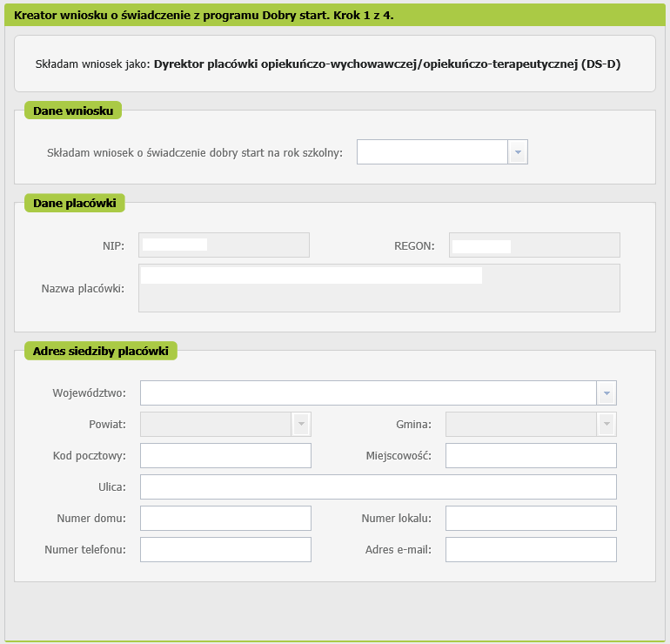Click the 'Ulica:' label

[x=112, y=486]
